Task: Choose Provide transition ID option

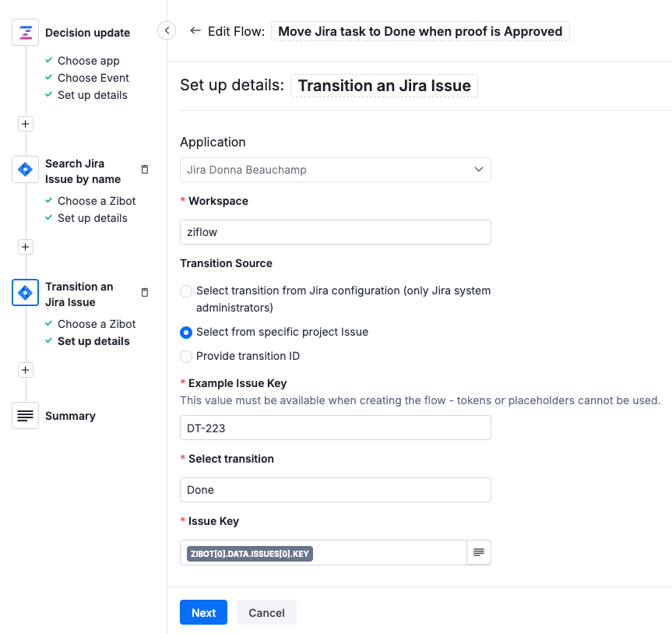Action: click(185, 356)
